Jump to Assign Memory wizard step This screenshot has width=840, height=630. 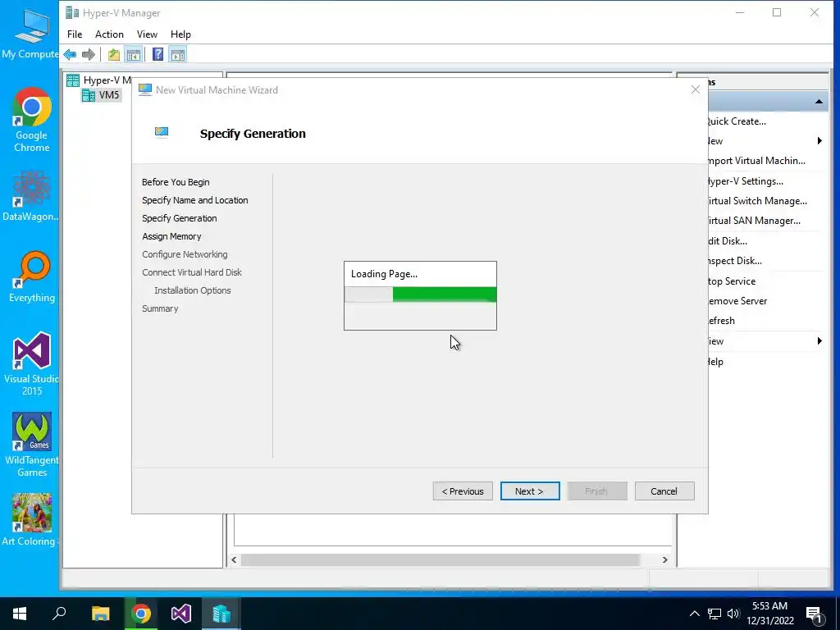(171, 236)
